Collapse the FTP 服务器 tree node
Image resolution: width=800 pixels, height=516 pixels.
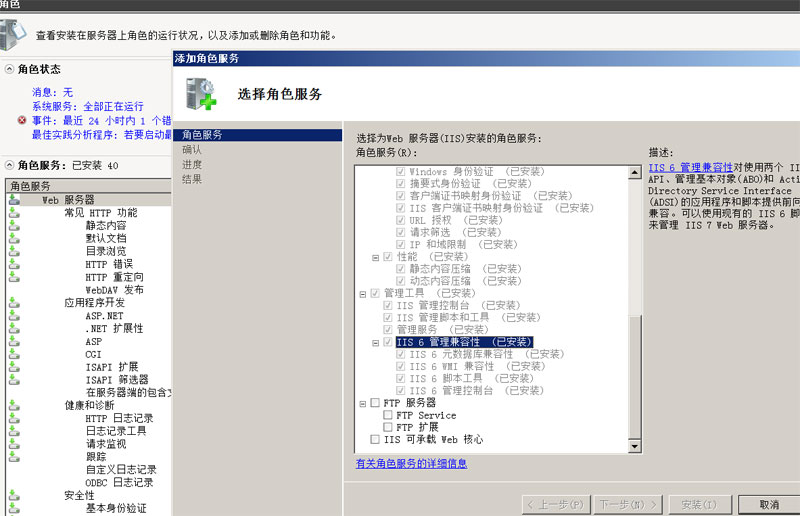(363, 404)
